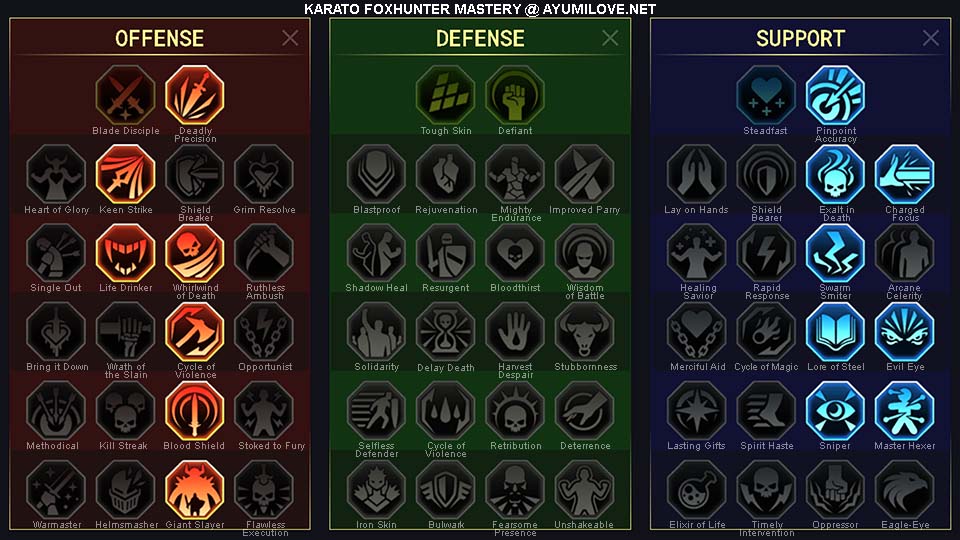This screenshot has width=960, height=540.
Task: Close the Support mastery panel
Action: 931,38
